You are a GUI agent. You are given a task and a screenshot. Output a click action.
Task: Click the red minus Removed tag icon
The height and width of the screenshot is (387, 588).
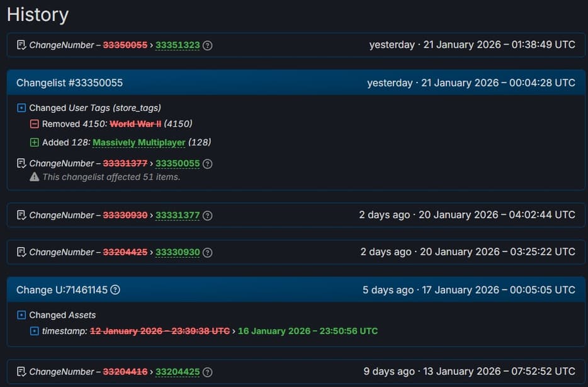point(35,124)
